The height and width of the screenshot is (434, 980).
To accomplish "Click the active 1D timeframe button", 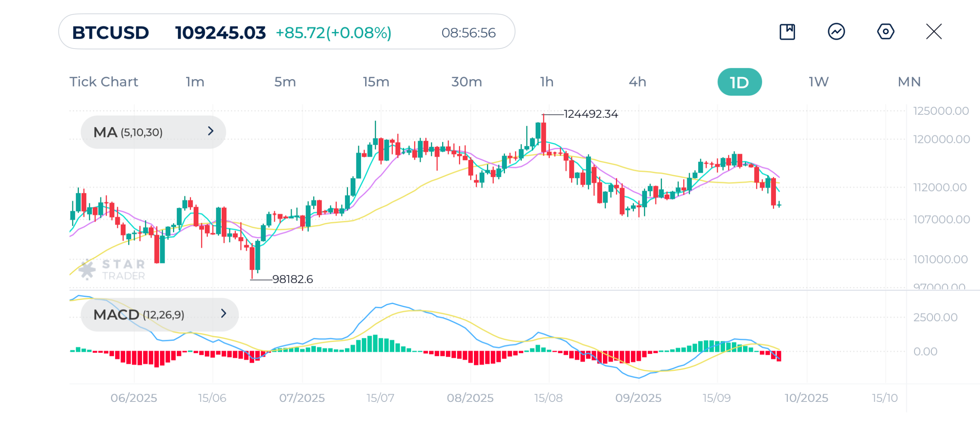I will 739,82.
